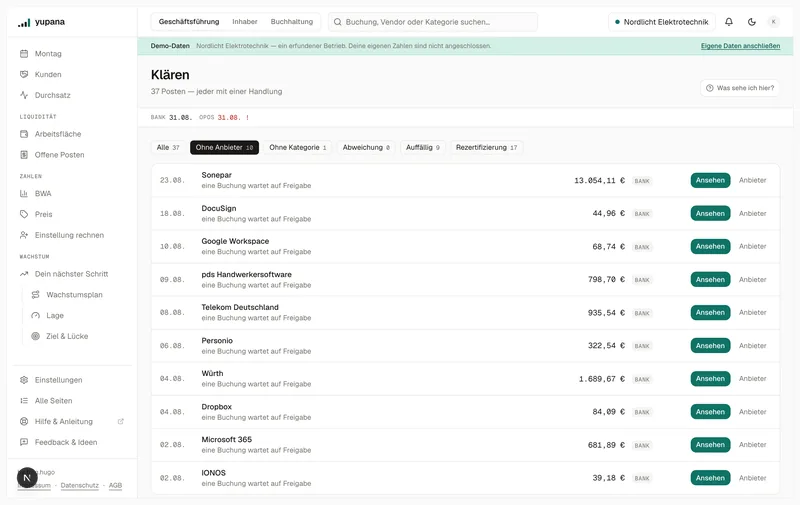
Task: Click the question mark help icon
Action: 710,88
